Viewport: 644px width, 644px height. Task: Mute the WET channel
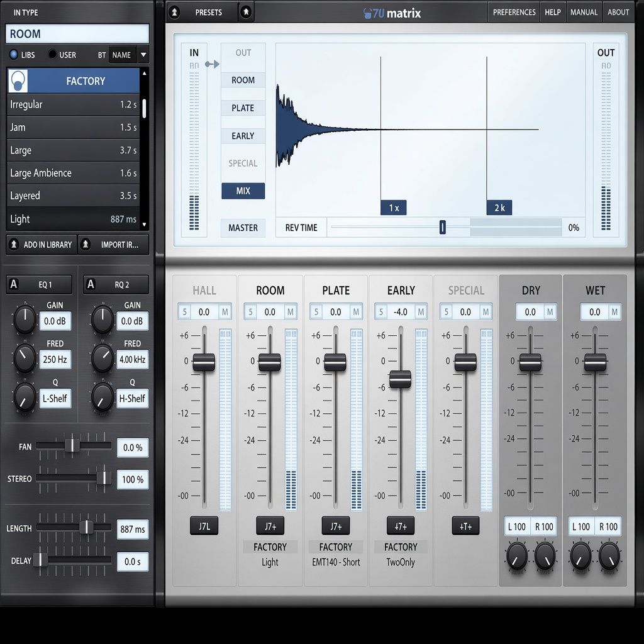614,312
